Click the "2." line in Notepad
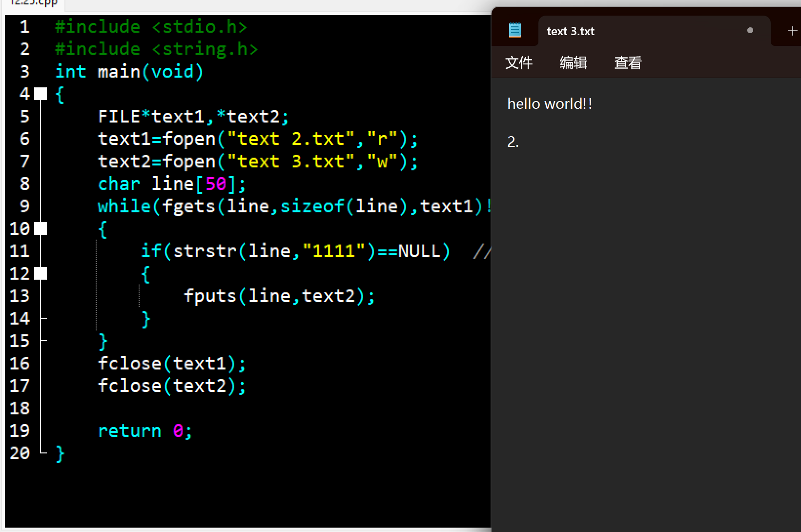 [x=513, y=142]
